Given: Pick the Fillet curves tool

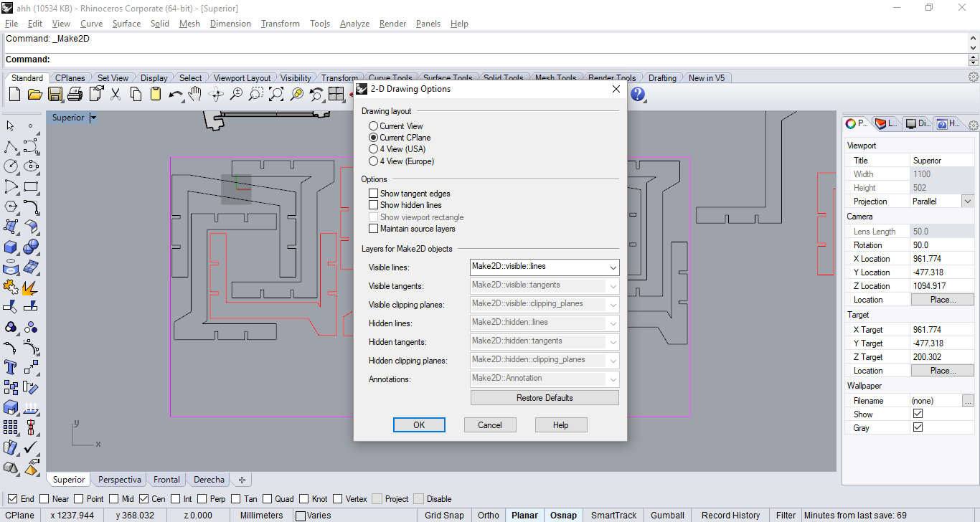Looking at the screenshot, I should click(x=31, y=207).
